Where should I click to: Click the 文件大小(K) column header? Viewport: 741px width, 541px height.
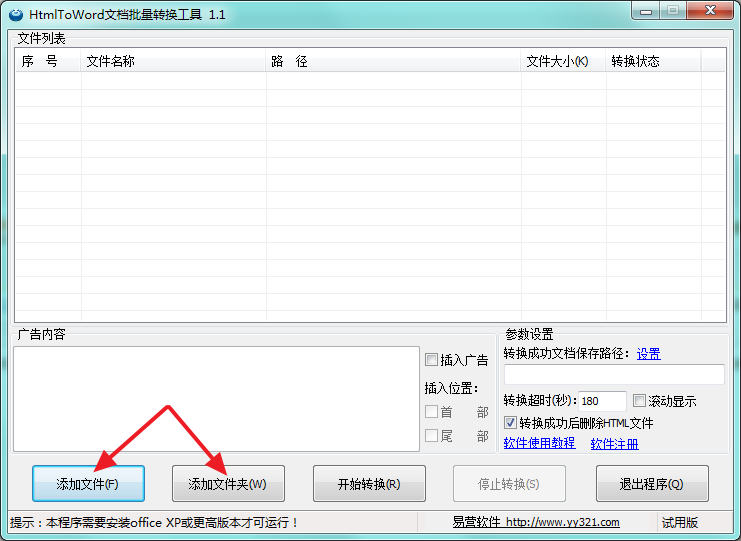(x=563, y=61)
